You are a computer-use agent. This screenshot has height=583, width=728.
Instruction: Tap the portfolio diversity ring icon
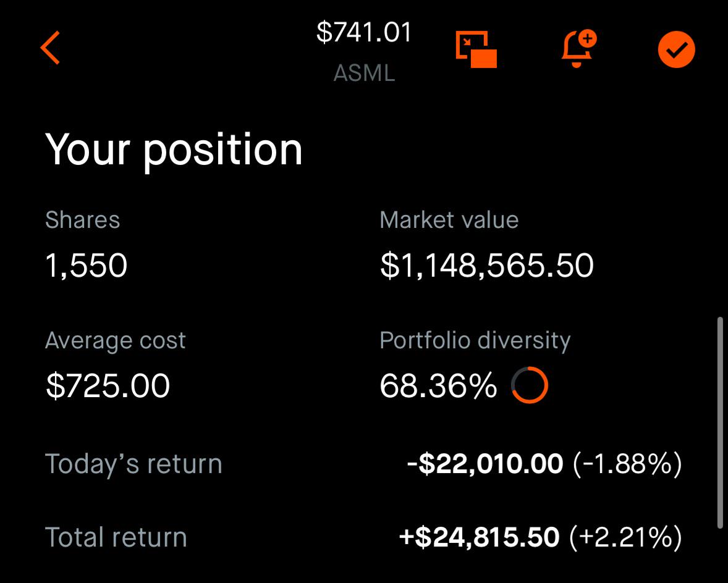pos(530,385)
